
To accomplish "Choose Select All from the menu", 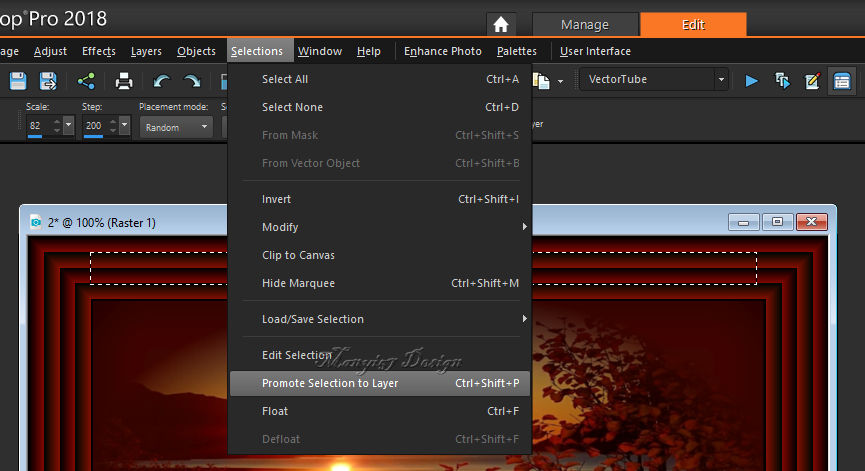I will 380,79.
